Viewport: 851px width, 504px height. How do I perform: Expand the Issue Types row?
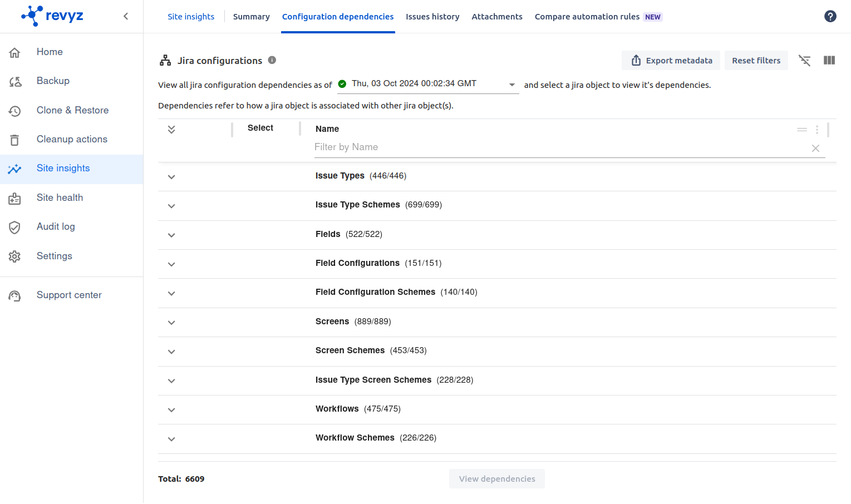click(x=171, y=177)
